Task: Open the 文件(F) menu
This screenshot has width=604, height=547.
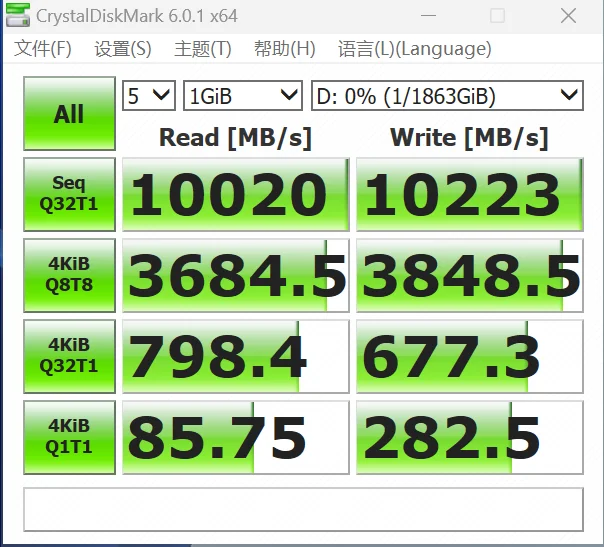Action: point(43,49)
